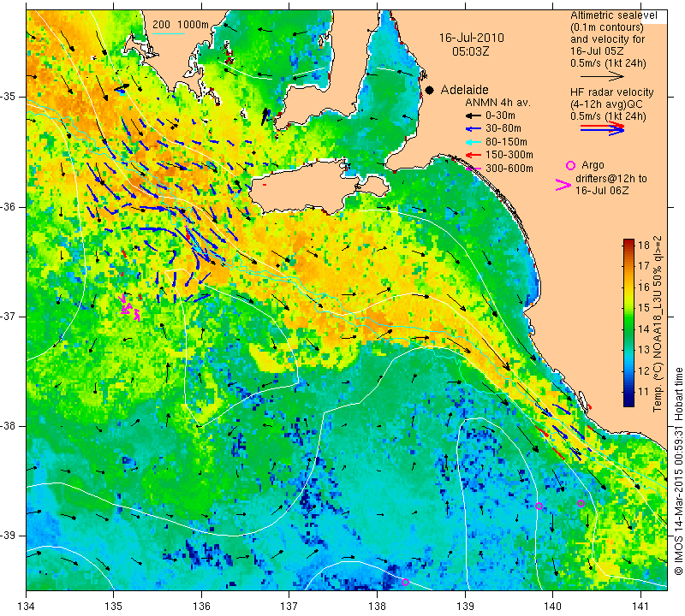Click the Adelaide label text

pyautogui.click(x=464, y=90)
